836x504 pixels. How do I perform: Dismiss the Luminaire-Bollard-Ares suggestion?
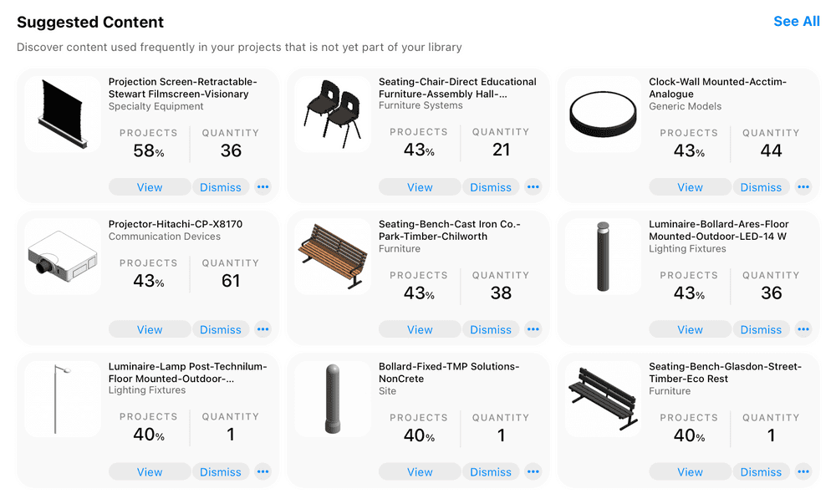click(761, 328)
